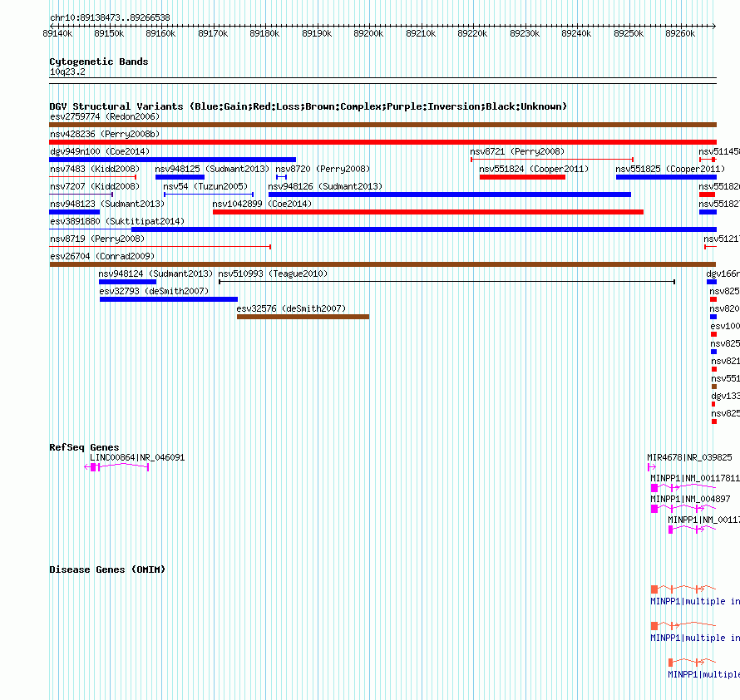The image size is (740, 700).
Task: Select the nsv7483 (Kidd2008) variant label
Action: (x=95, y=169)
